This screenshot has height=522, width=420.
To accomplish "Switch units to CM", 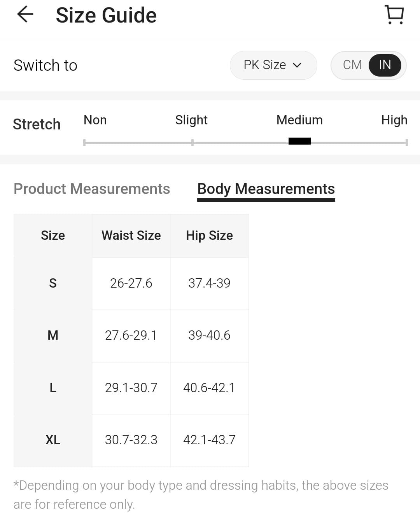I will [352, 65].
